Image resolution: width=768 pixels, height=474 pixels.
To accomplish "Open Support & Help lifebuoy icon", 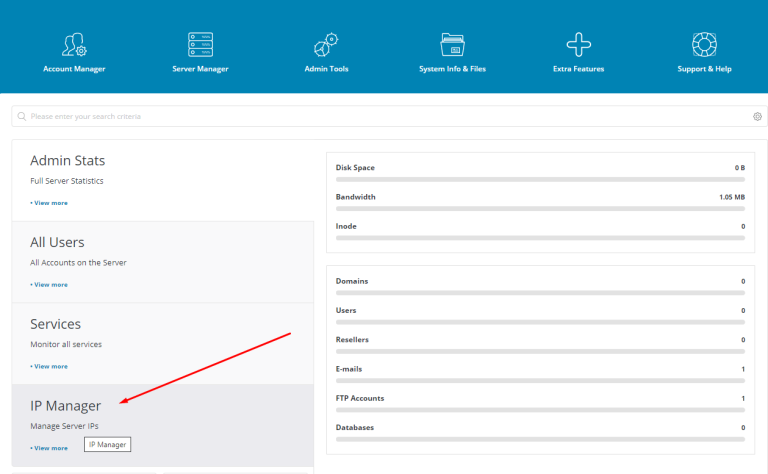I will [x=704, y=44].
